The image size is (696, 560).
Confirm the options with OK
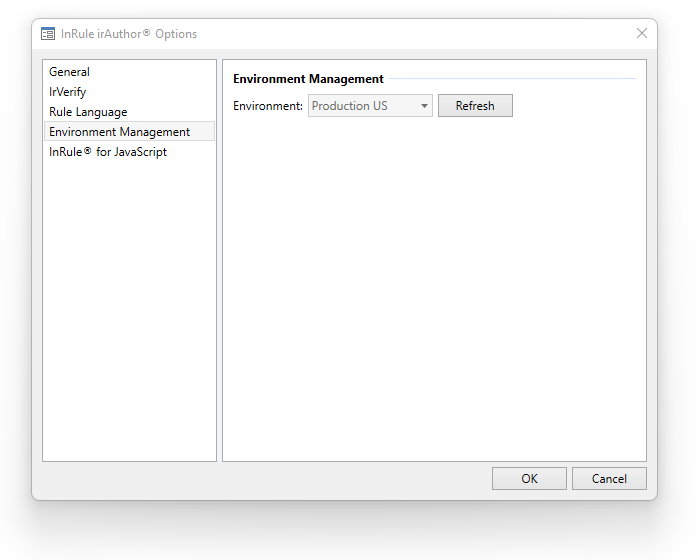[529, 479]
